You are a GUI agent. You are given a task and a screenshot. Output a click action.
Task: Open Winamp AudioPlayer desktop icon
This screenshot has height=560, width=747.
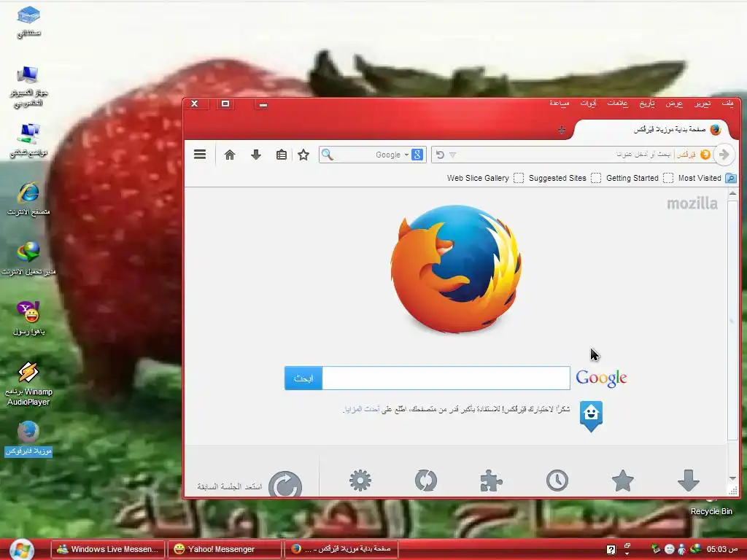click(28, 384)
